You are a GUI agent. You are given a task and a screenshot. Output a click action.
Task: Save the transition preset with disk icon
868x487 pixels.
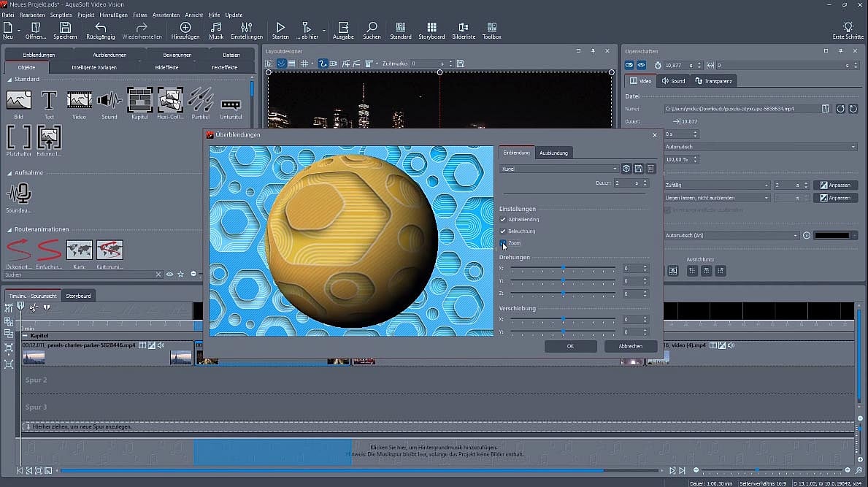(639, 169)
